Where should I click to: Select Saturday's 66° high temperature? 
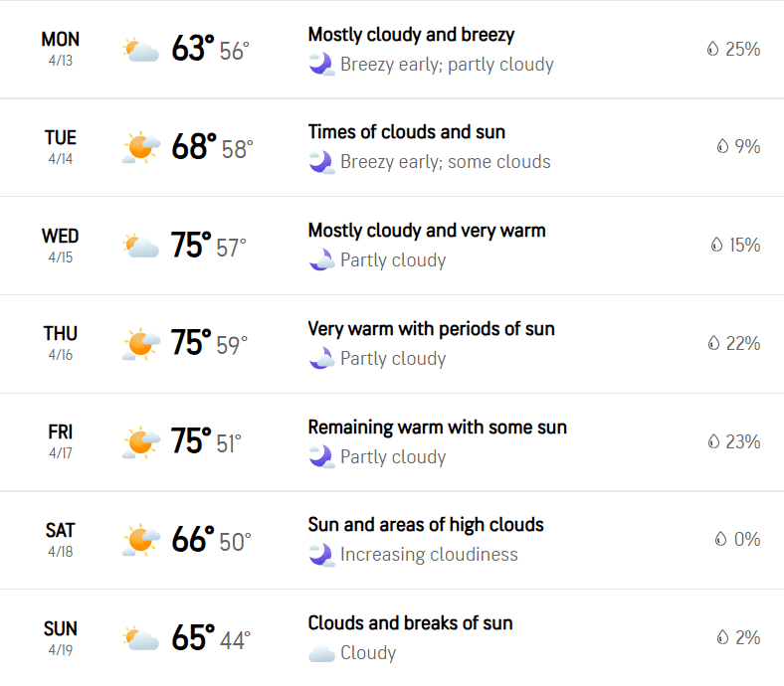pos(193,540)
